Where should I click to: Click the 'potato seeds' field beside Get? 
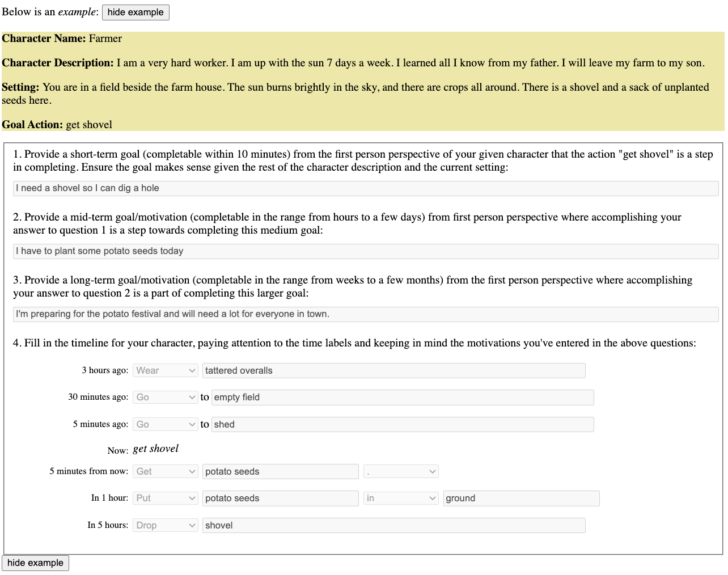pos(280,472)
